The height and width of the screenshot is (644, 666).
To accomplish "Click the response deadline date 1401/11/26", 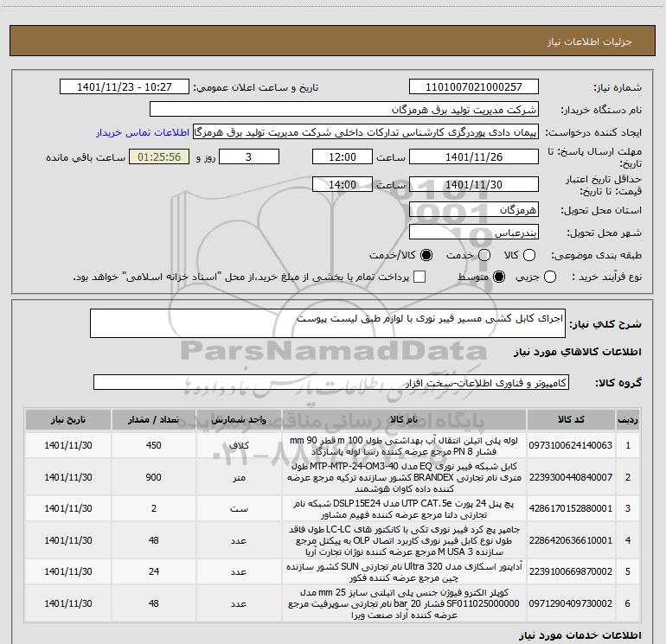I will click(x=474, y=157).
